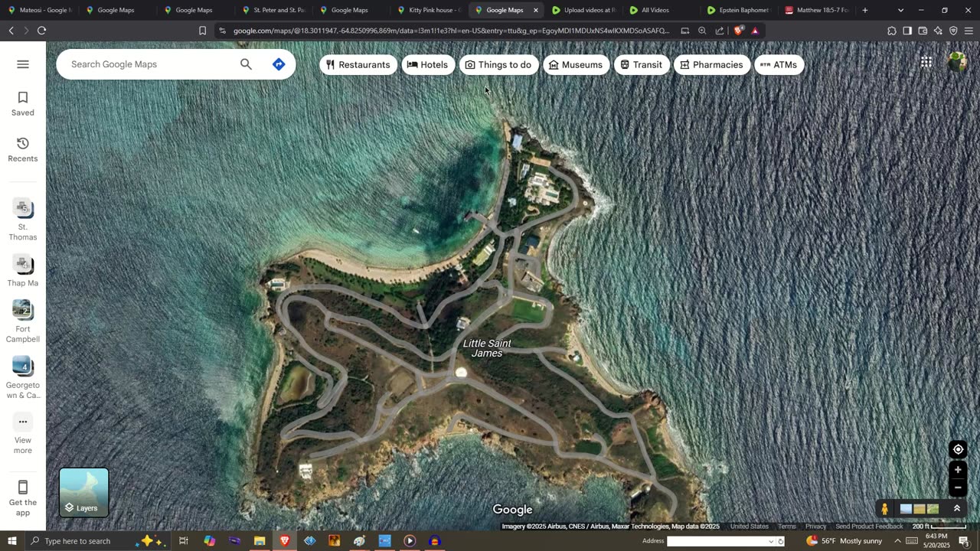The width and height of the screenshot is (980, 551).
Task: Open the St. Thomas recent place
Action: coord(23,220)
